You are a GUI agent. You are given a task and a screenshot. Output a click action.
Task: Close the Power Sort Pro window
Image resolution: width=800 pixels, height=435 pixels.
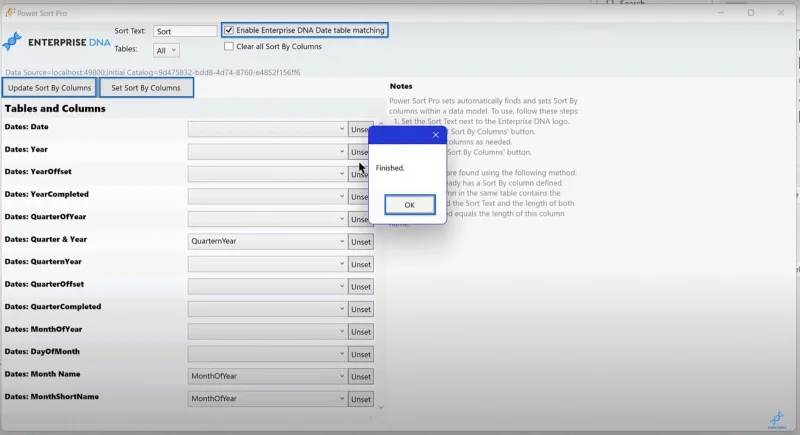coord(781,13)
